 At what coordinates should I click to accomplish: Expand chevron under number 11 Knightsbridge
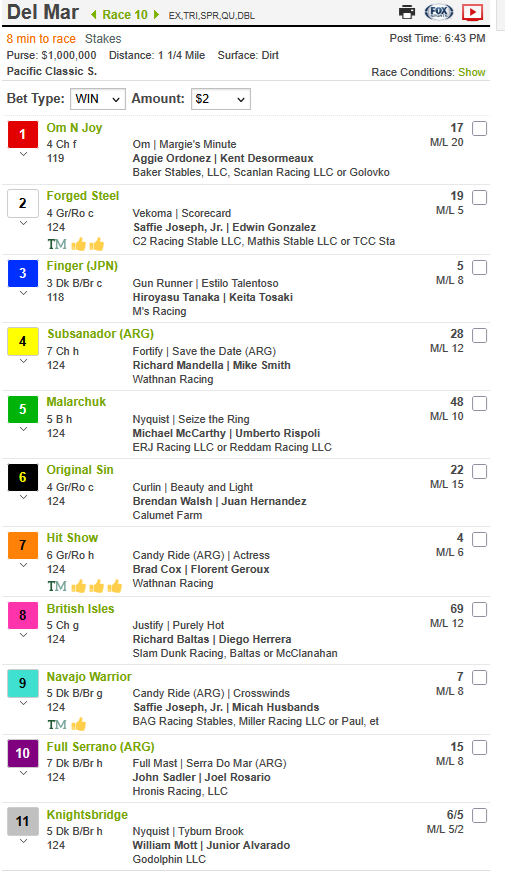(23, 841)
